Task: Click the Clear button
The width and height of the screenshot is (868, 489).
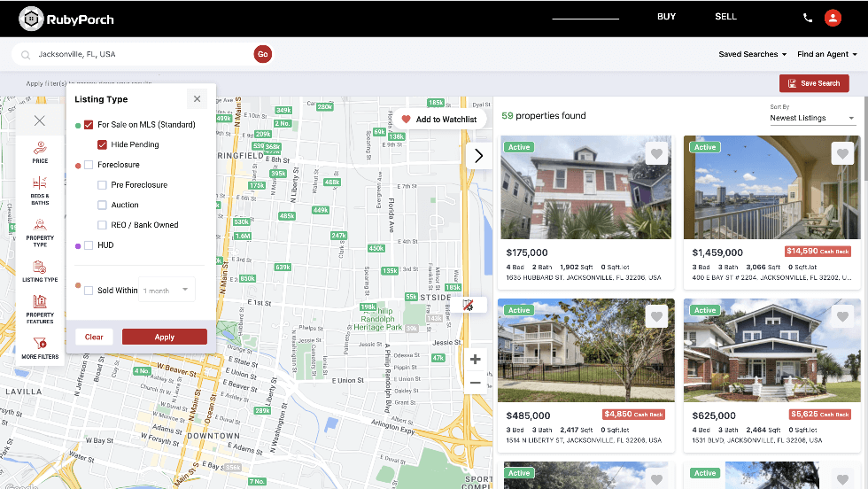Action: pos(94,337)
